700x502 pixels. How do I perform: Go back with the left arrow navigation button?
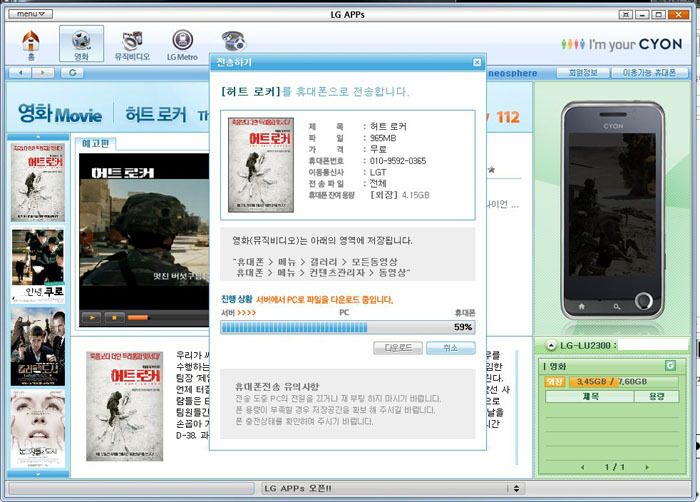21,72
